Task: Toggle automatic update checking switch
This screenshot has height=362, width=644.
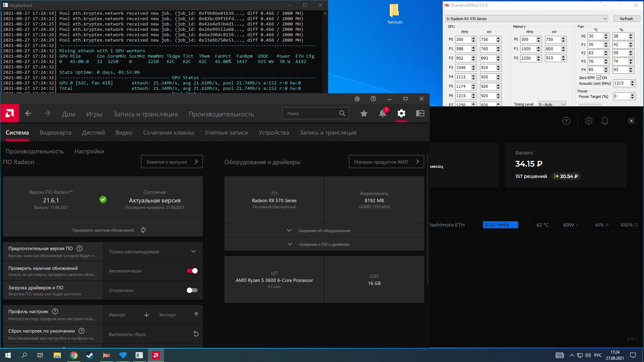Action: click(192, 271)
